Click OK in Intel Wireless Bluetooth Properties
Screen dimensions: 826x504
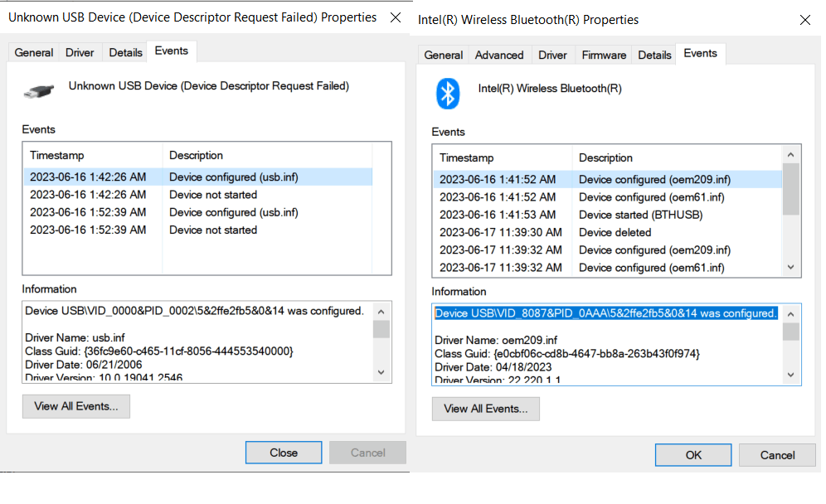point(693,455)
